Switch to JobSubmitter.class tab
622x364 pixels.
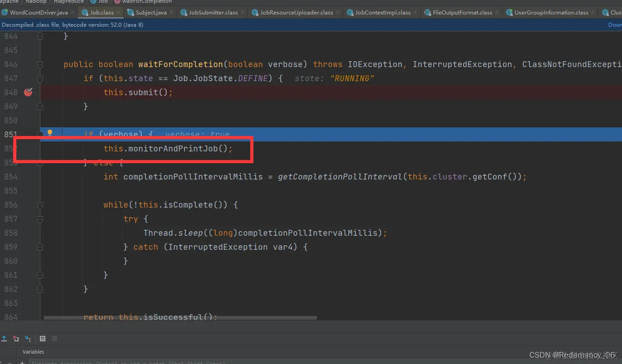pyautogui.click(x=213, y=12)
